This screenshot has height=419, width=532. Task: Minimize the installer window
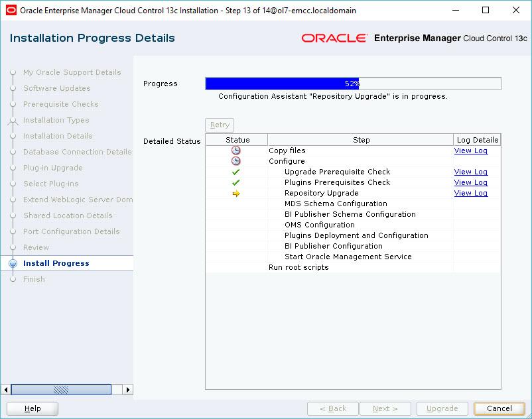456,10
